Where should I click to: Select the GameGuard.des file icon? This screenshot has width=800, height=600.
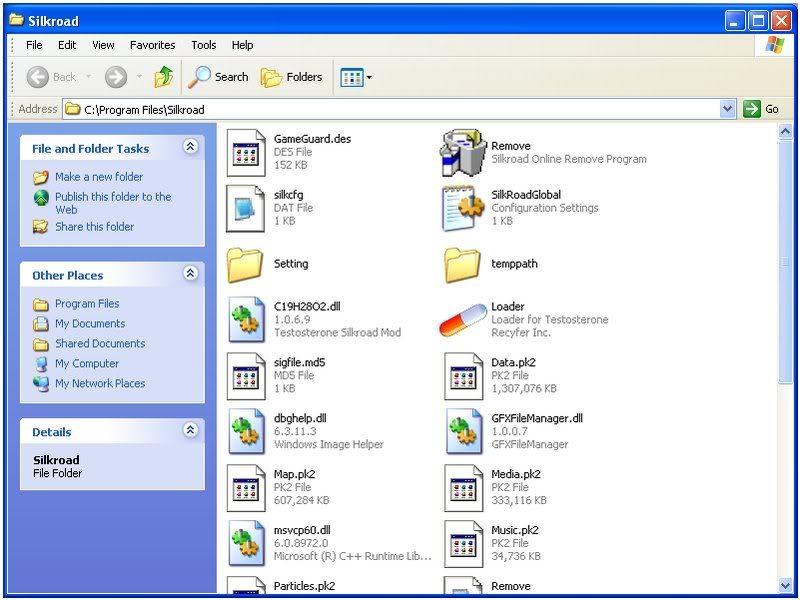coord(246,153)
